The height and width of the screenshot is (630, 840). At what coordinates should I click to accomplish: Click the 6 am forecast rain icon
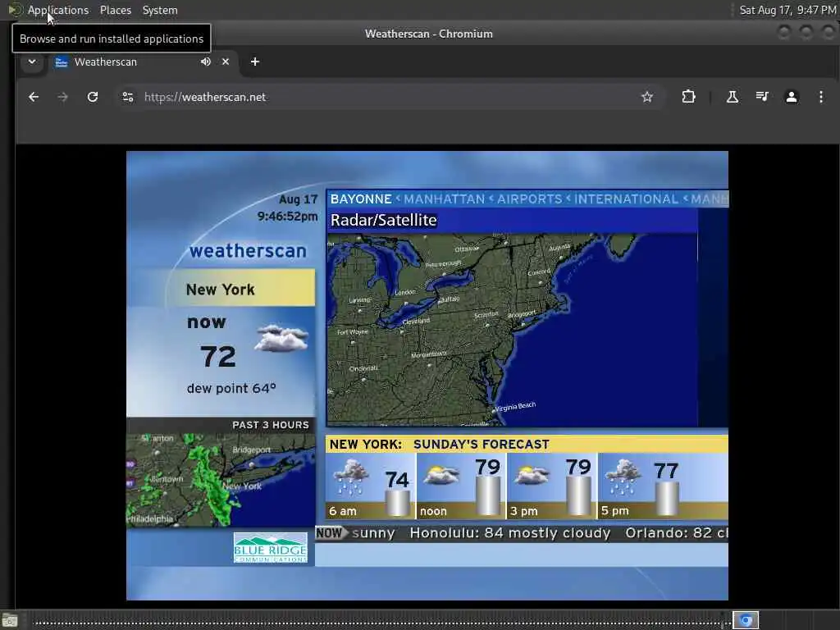tap(351, 477)
